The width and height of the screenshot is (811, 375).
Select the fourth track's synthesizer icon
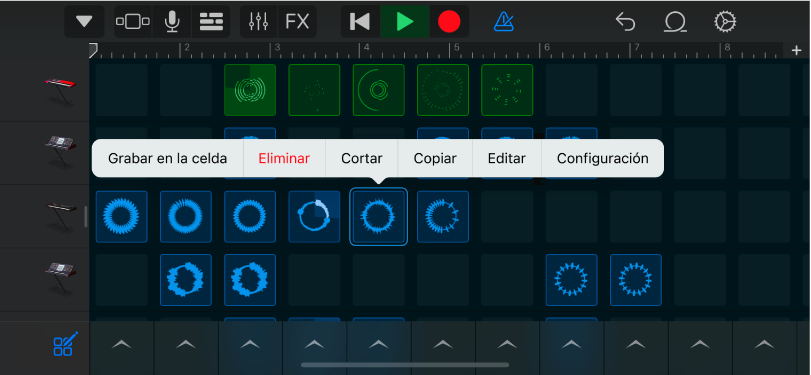point(61,278)
